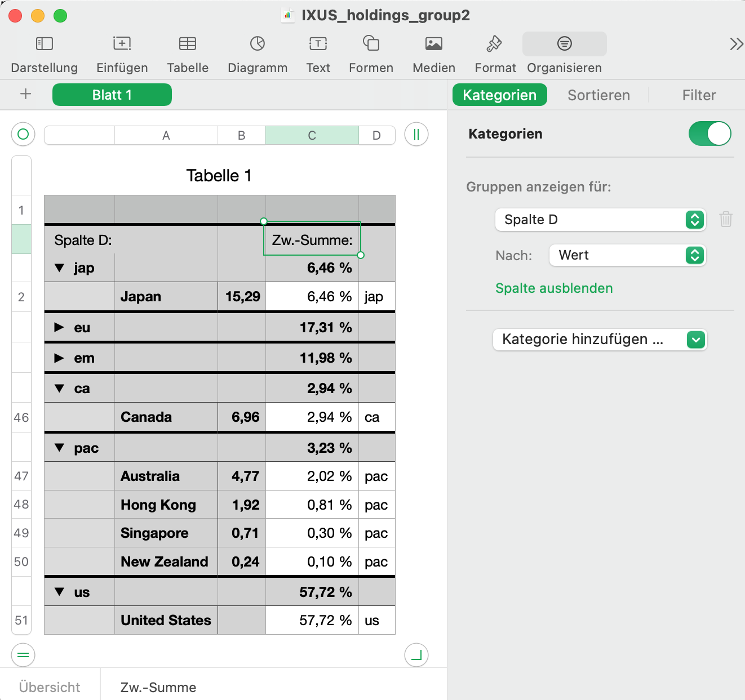Switch to the Sortieren tab

(598, 95)
